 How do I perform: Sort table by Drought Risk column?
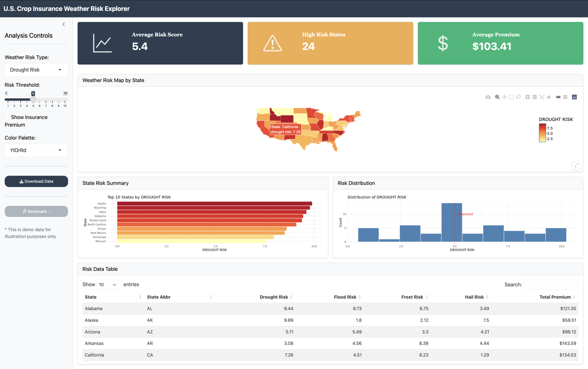(x=274, y=297)
